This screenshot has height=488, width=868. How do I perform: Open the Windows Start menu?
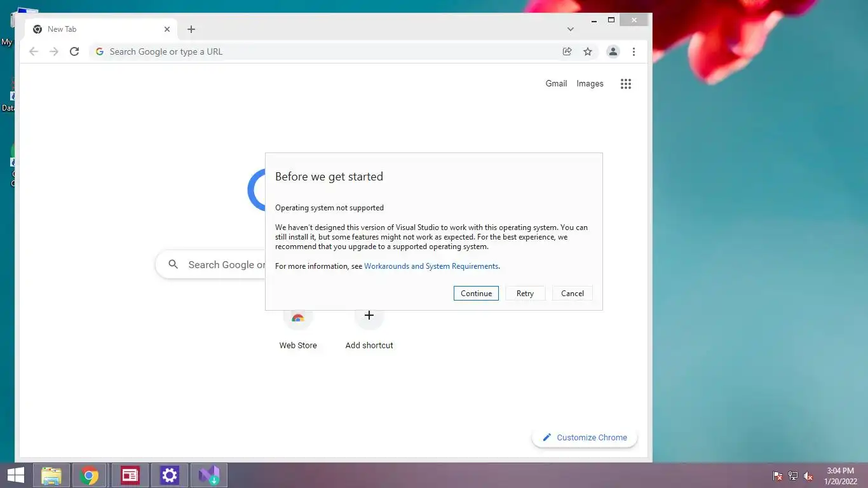15,475
